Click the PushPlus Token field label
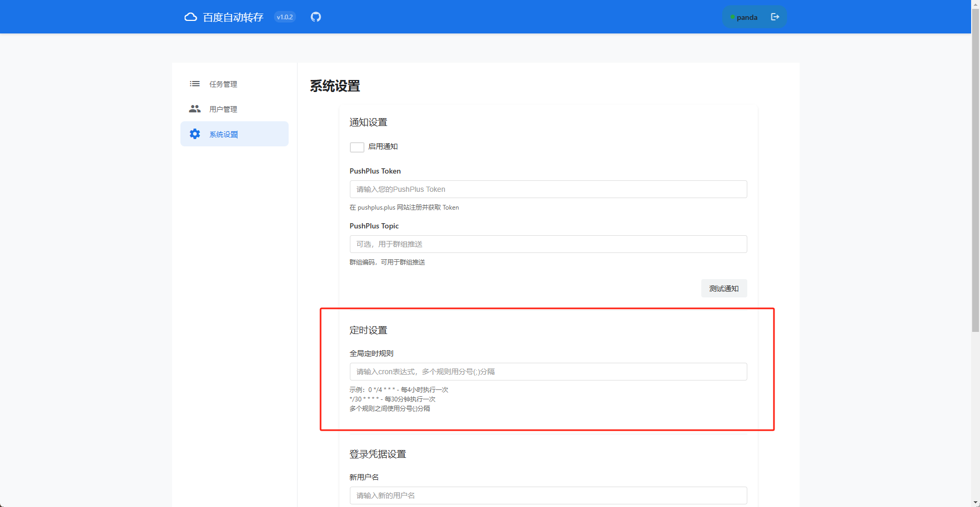980x507 pixels. coord(375,171)
